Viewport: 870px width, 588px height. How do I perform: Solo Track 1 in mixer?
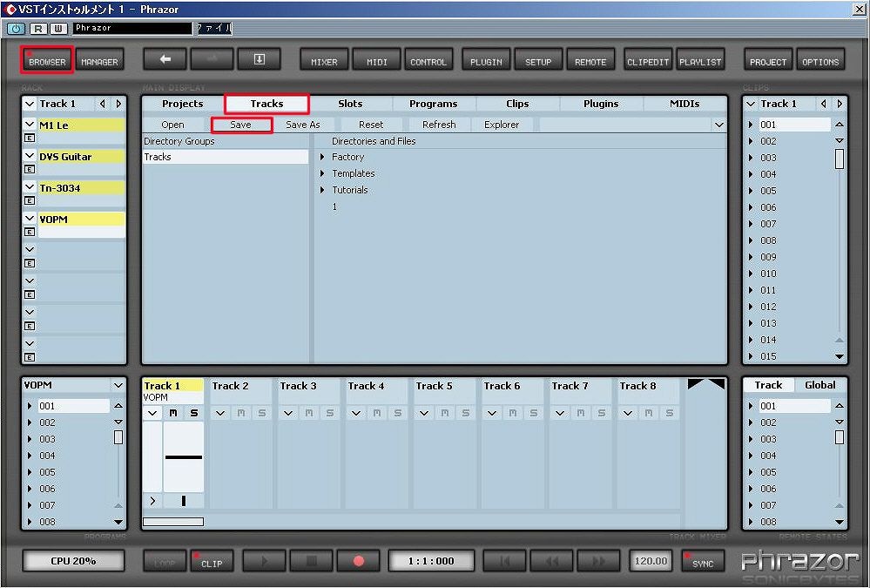[193, 413]
